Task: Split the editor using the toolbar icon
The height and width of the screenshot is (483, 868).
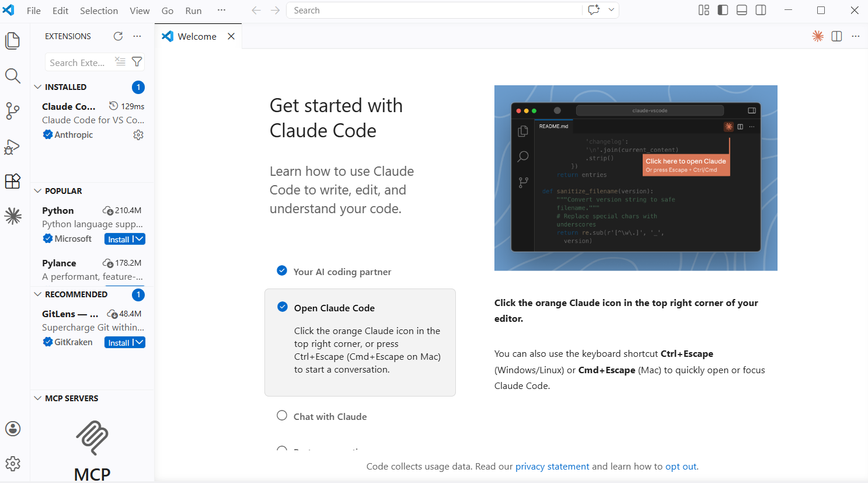Action: point(836,36)
